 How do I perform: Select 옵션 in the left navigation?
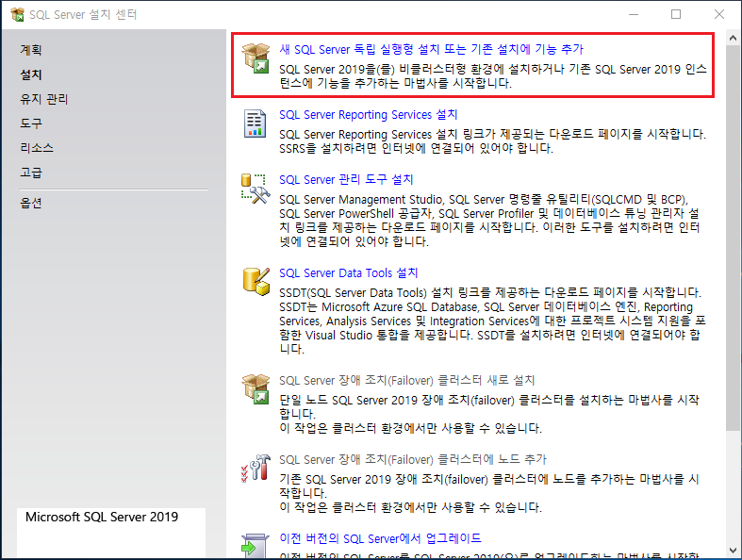tap(31, 203)
